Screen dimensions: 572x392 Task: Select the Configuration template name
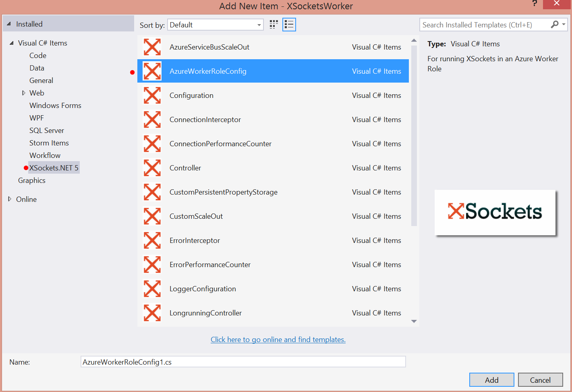[x=191, y=95]
